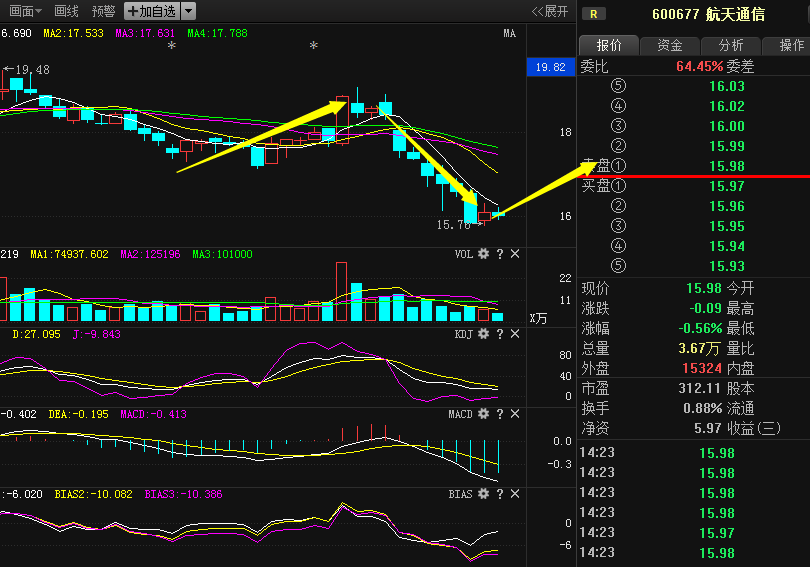Click the first asterisk marker on chart
This screenshot has width=810, height=567.
tap(172, 46)
